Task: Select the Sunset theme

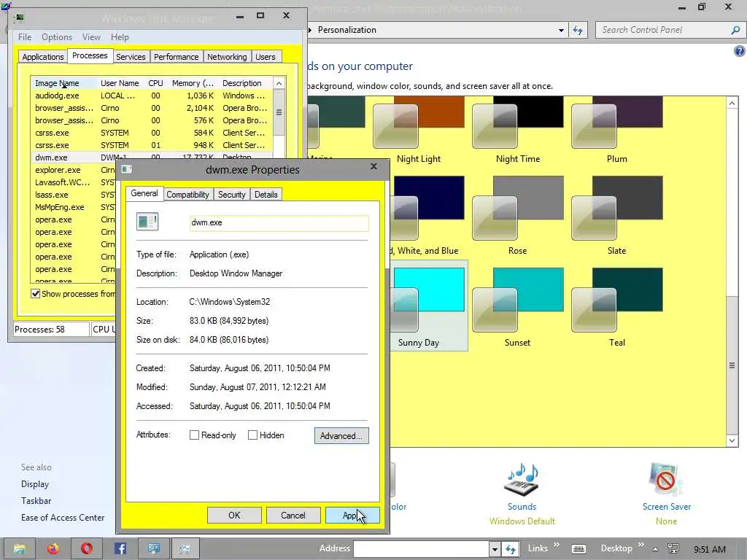Action: (518, 308)
